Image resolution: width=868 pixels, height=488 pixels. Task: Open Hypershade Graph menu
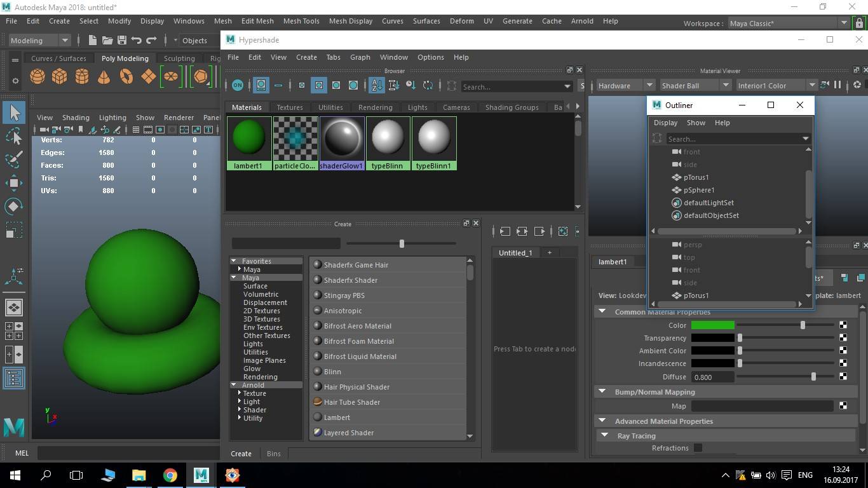pyautogui.click(x=360, y=57)
